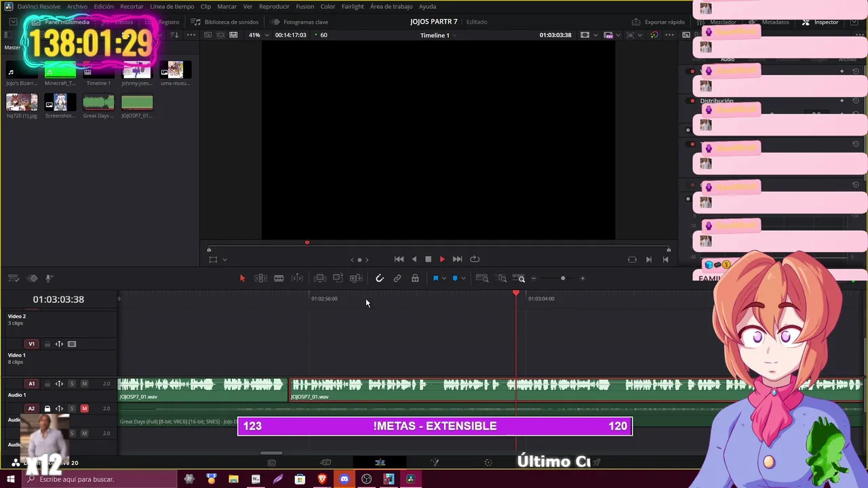Image resolution: width=868 pixels, height=488 pixels.
Task: Open Brave browser from taskbar
Action: [x=322, y=479]
